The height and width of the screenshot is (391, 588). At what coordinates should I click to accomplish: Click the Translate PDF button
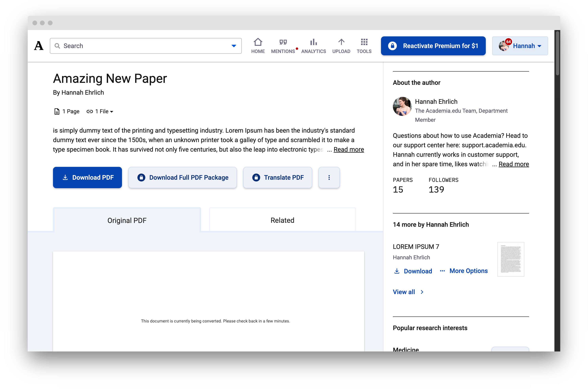point(278,178)
